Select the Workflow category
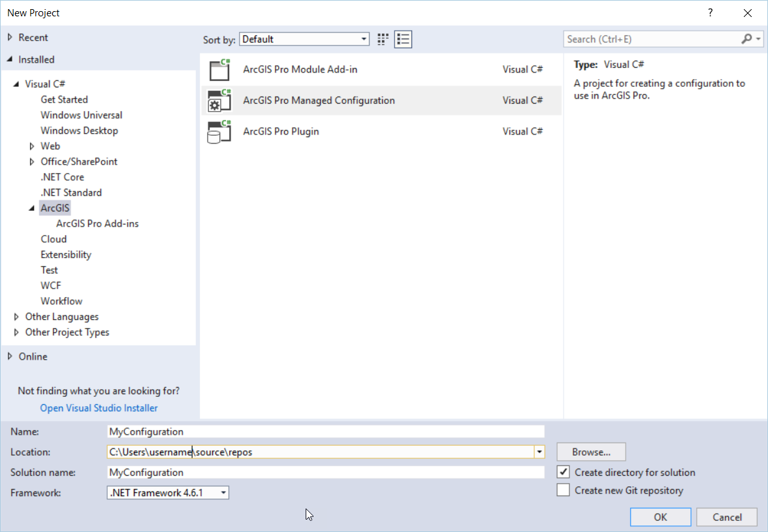Viewport: 768px width, 532px height. [x=61, y=301]
